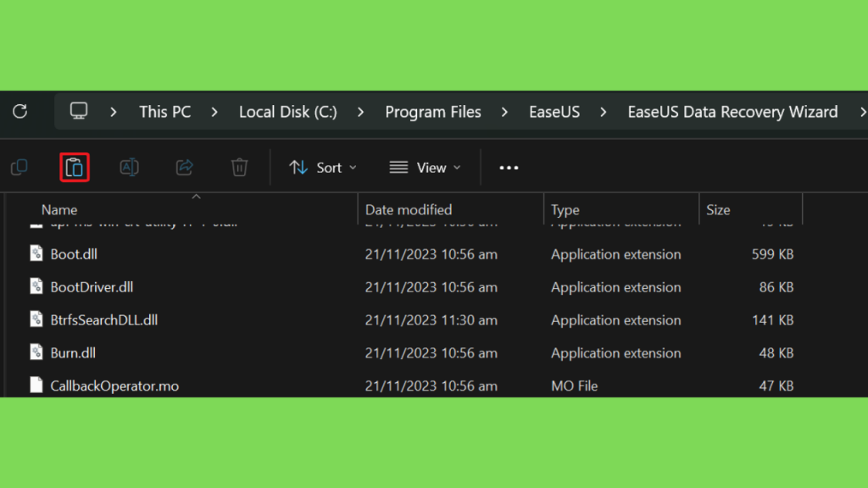Image resolution: width=868 pixels, height=488 pixels.
Task: Open the See more three-dots menu
Action: tap(509, 168)
